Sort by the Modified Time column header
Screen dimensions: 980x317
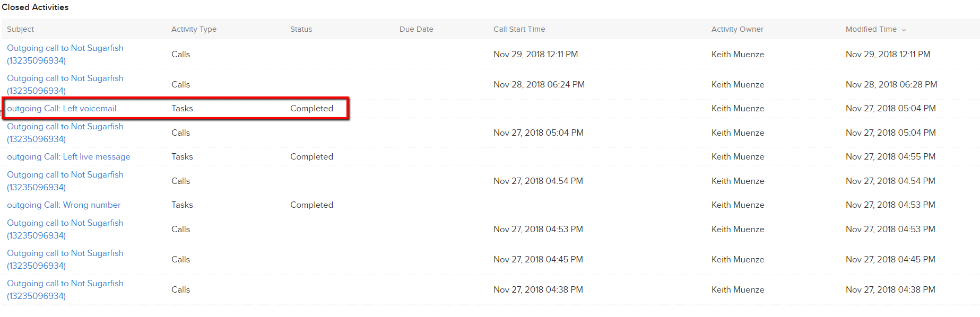coord(871,30)
